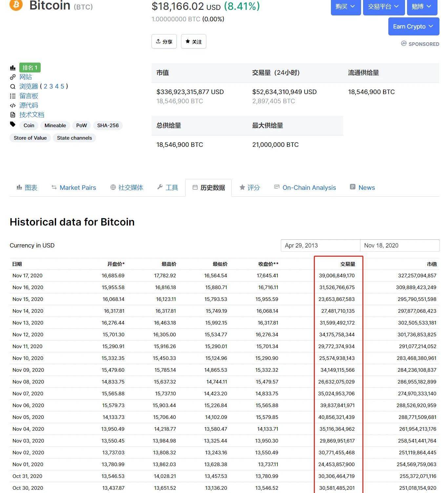Open 浏览器 block explorer link

pyautogui.click(x=29, y=87)
